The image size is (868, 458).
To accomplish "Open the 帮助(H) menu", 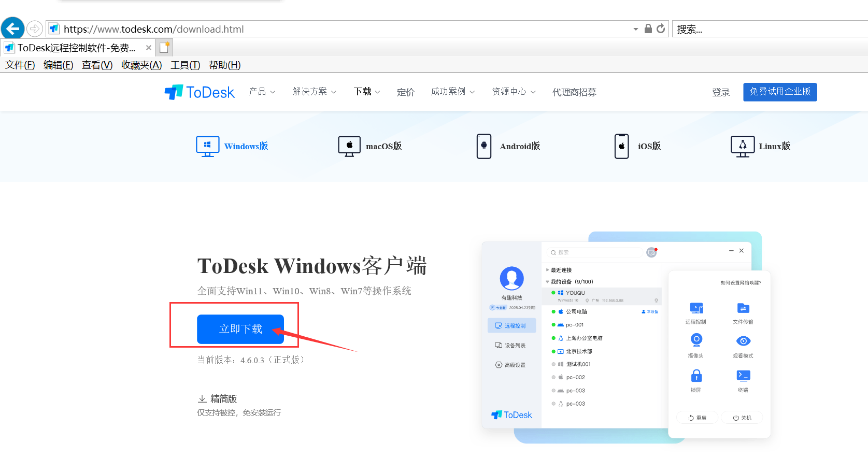I will 225,65.
